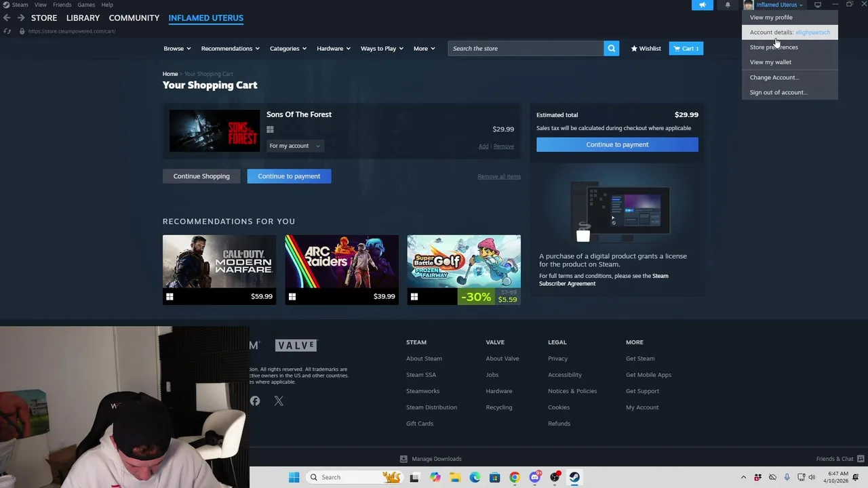868x488 pixels.
Task: Open Windows Start menu
Action: click(x=294, y=477)
